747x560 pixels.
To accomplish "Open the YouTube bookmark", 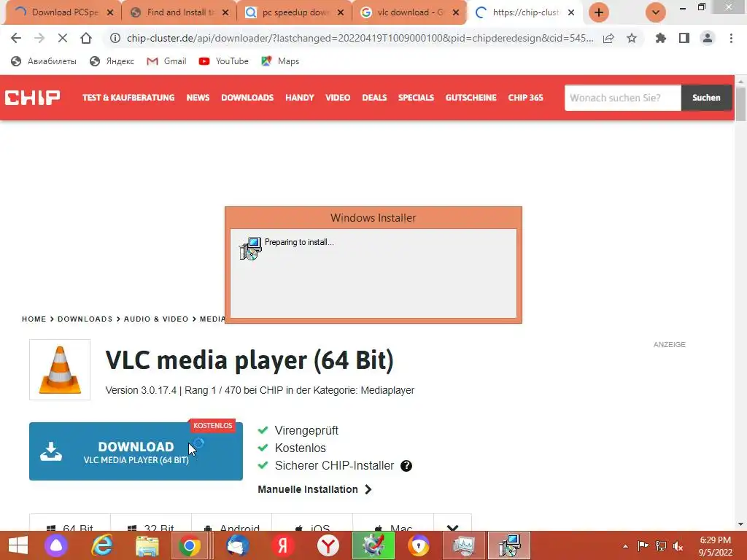I will pyautogui.click(x=224, y=61).
